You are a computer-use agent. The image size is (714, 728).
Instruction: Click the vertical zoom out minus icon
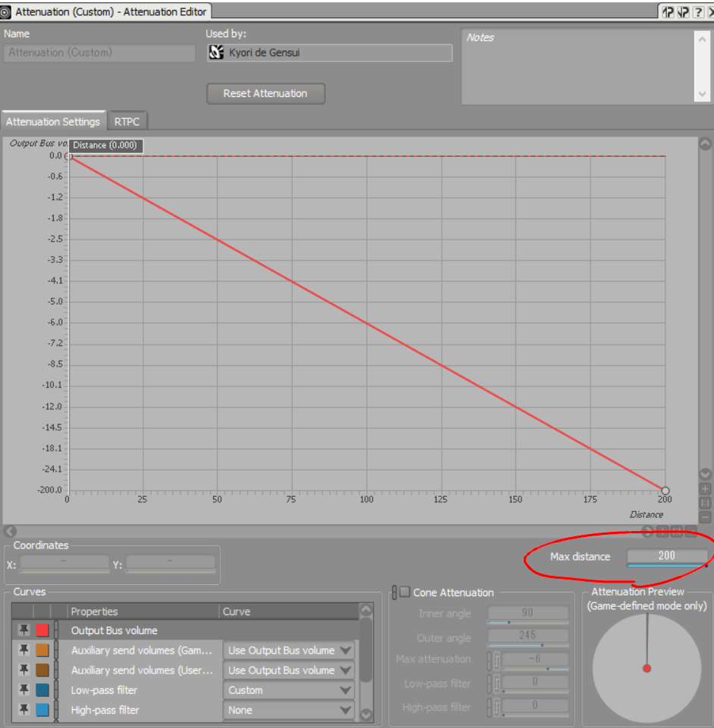[x=705, y=517]
